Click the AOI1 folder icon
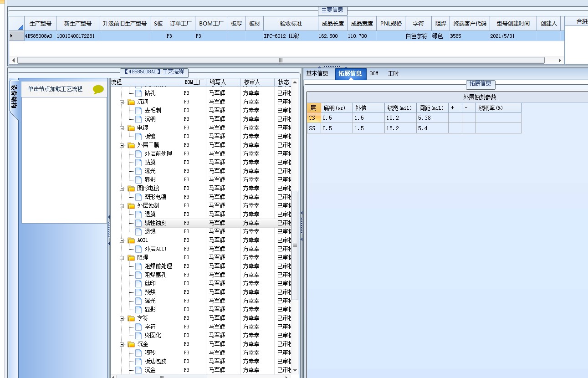This screenshot has height=378, width=588. pyautogui.click(x=131, y=240)
